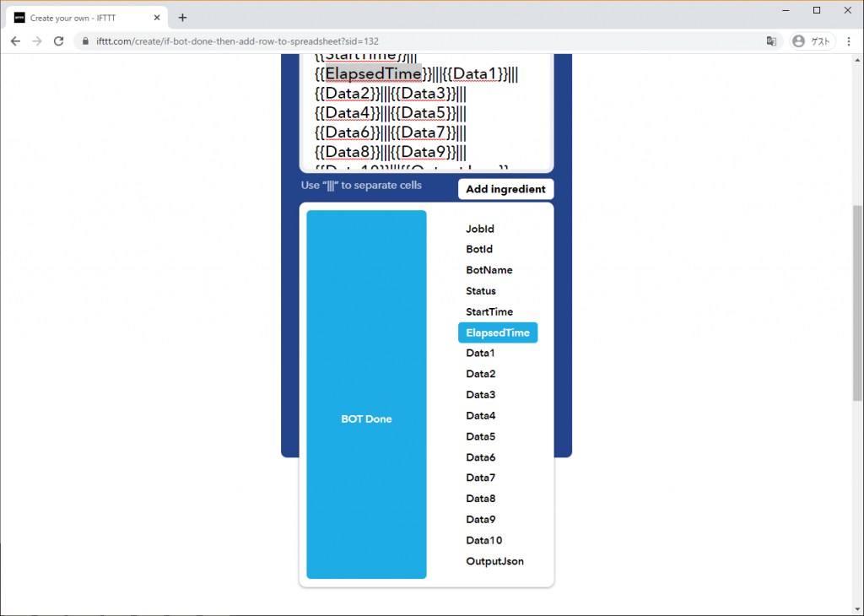864x616 pixels.
Task: Click the BOT Done trigger panel
Action: (366, 395)
